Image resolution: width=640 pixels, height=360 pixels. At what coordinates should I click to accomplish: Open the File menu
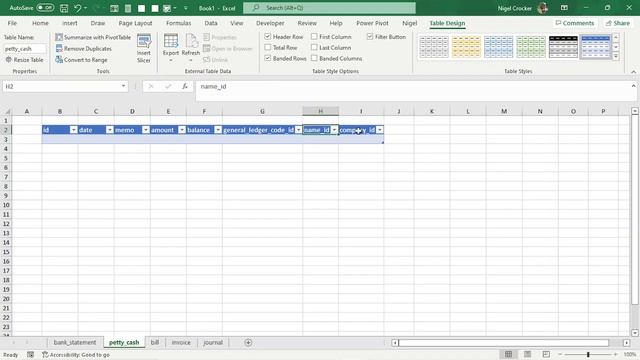(x=12, y=23)
